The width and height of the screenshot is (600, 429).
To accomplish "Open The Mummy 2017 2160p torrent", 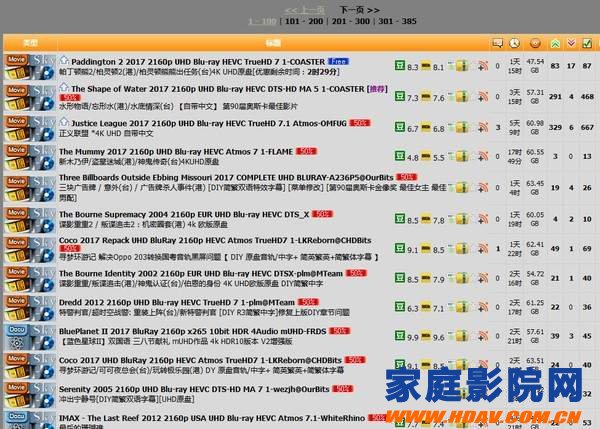I will click(x=176, y=152).
